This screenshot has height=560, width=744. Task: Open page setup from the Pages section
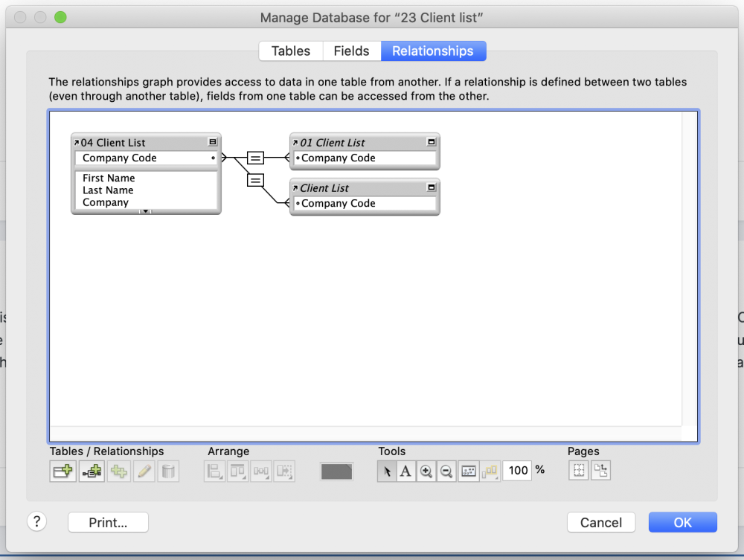point(600,470)
